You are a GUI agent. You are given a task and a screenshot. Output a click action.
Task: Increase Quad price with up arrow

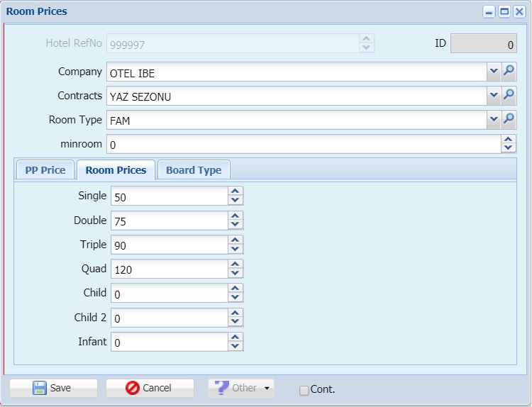[x=235, y=264]
